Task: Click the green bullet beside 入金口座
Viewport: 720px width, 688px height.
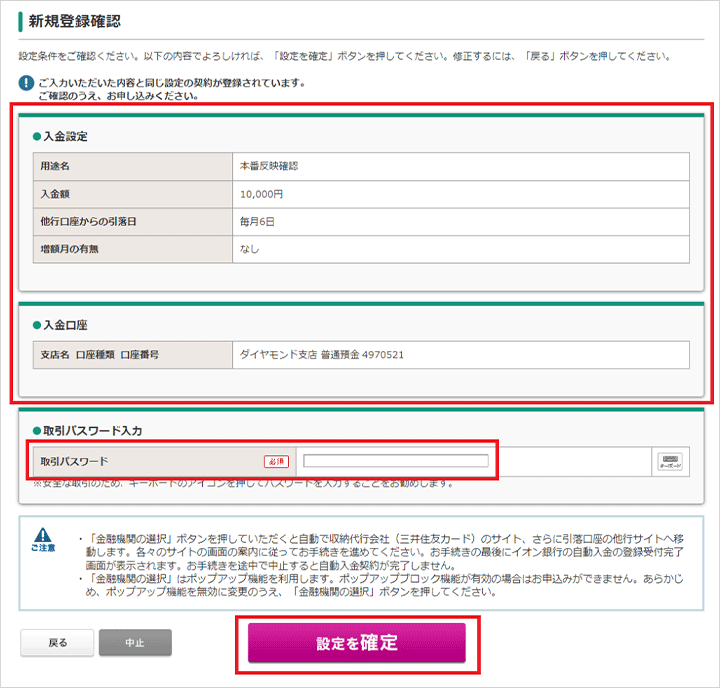Action: pyautogui.click(x=37, y=325)
